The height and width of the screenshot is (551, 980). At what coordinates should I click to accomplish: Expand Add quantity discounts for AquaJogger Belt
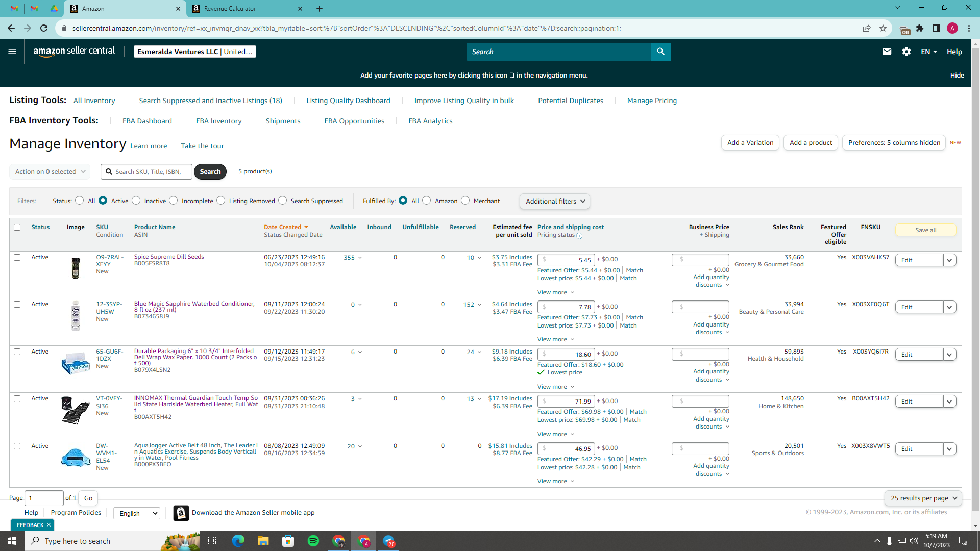point(712,470)
